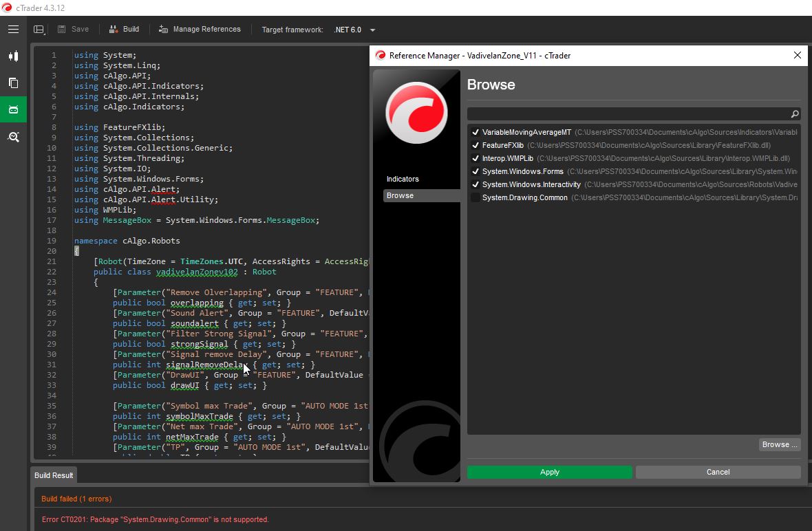Click the "public bool drawUI" code line
Viewport: 812px width, 531px height.
pyautogui.click(x=189, y=386)
